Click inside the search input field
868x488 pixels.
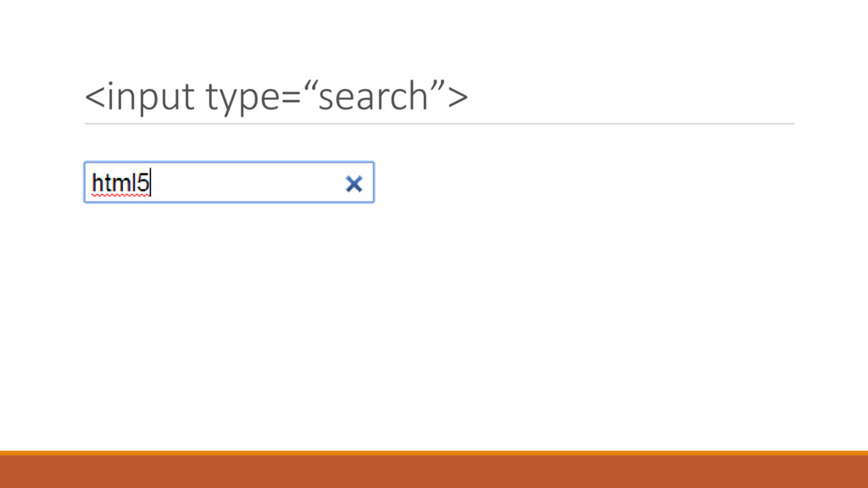coord(229,182)
